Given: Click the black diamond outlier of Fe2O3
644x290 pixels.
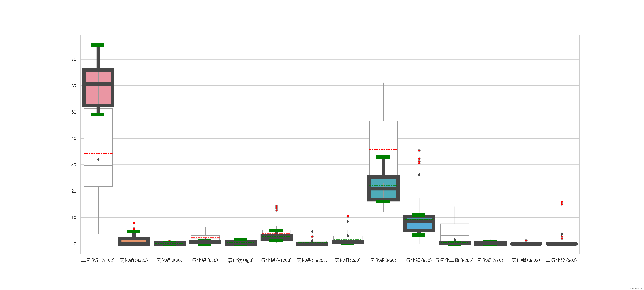Looking at the screenshot, I should pos(312,232).
